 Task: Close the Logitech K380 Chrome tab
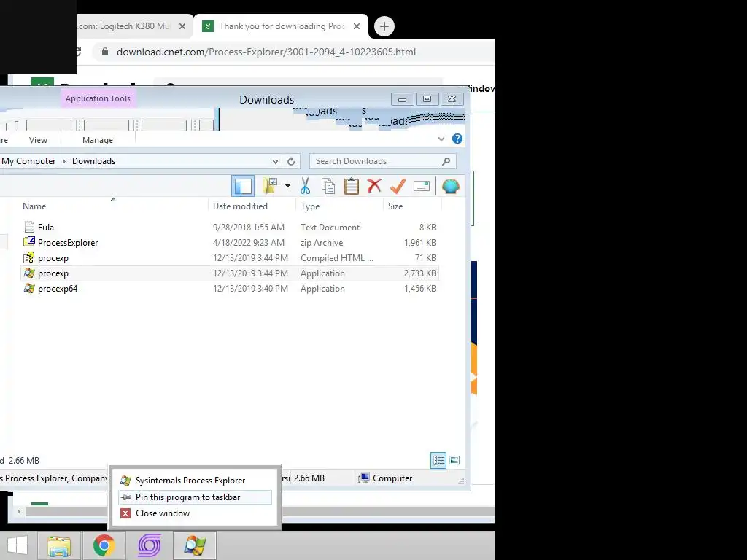tap(182, 26)
